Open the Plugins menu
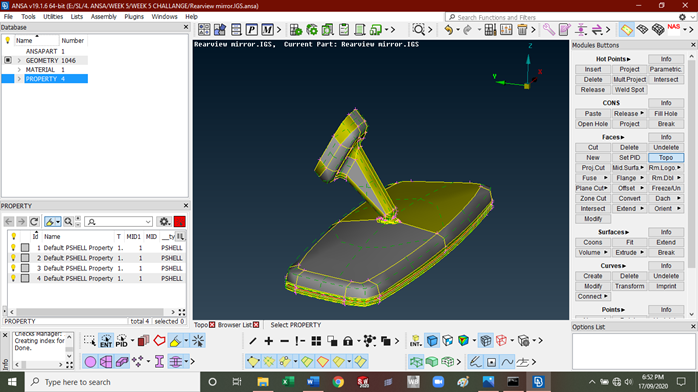This screenshot has height=392, width=698. [x=134, y=16]
